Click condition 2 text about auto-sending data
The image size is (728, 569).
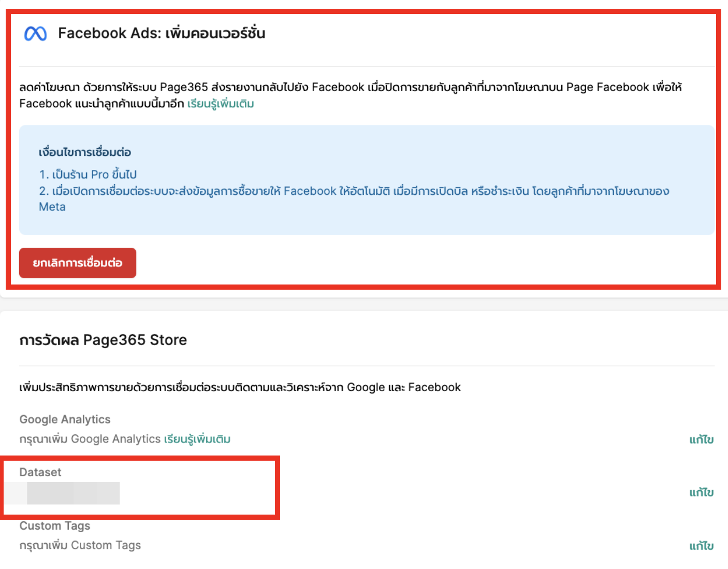point(354,198)
